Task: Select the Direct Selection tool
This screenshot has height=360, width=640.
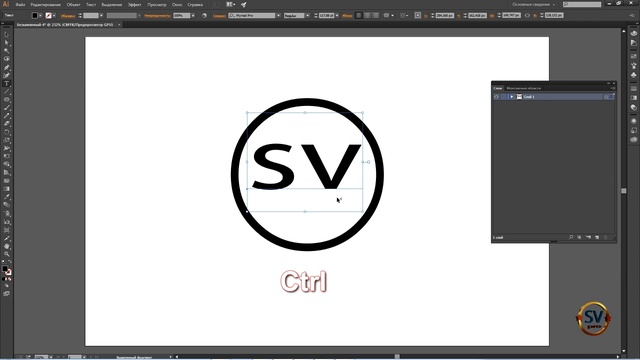Action: pyautogui.click(x=7, y=43)
